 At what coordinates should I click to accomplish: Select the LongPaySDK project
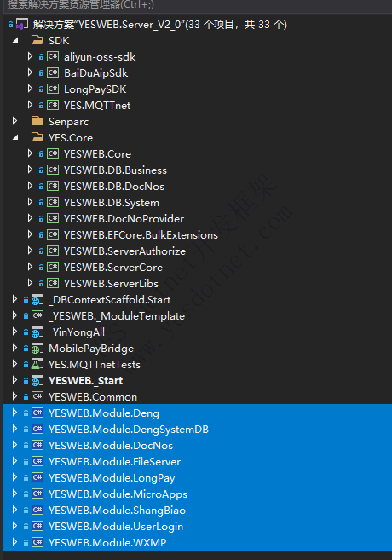click(x=95, y=89)
